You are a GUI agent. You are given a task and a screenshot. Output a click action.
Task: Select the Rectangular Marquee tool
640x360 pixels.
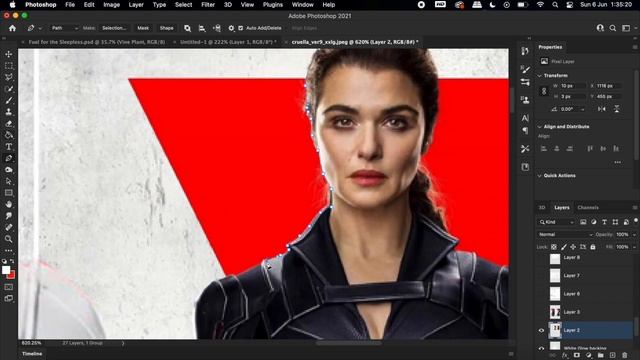(9, 66)
